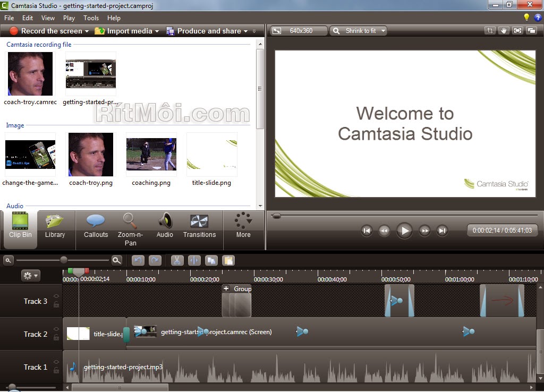Open the View menu
The width and height of the screenshot is (544, 392).
pyautogui.click(x=48, y=18)
